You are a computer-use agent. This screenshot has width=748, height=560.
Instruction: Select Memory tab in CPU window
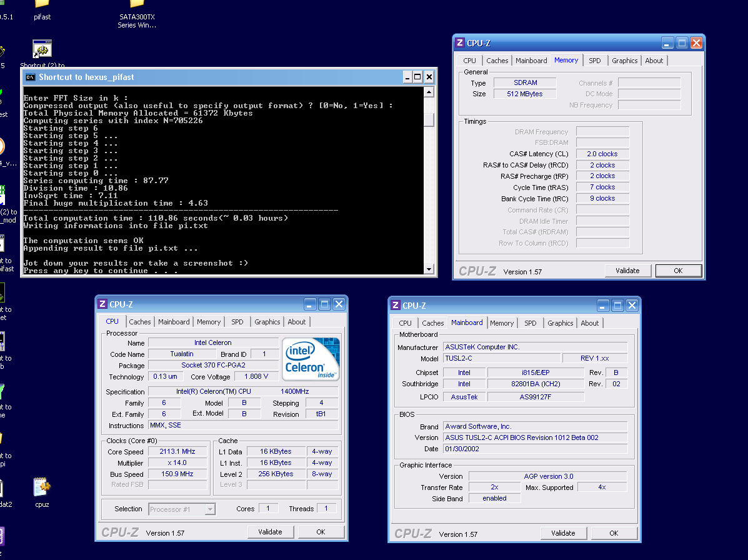209,322
